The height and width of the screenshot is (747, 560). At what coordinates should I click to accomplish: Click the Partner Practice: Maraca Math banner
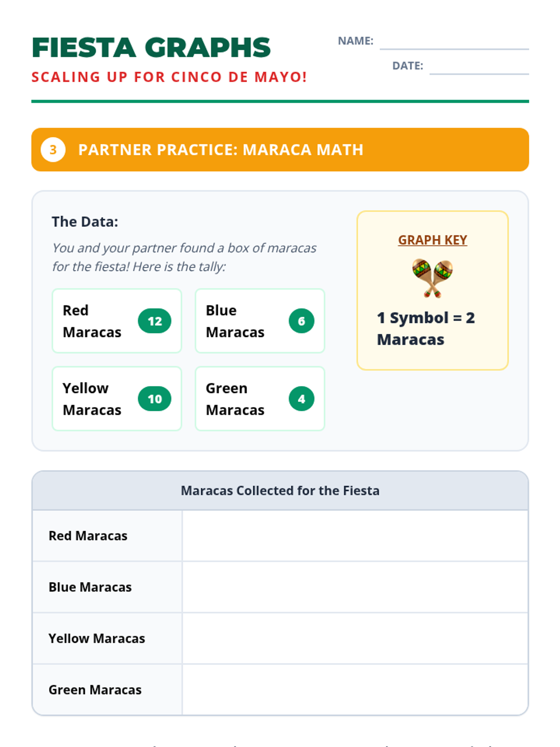(280, 149)
